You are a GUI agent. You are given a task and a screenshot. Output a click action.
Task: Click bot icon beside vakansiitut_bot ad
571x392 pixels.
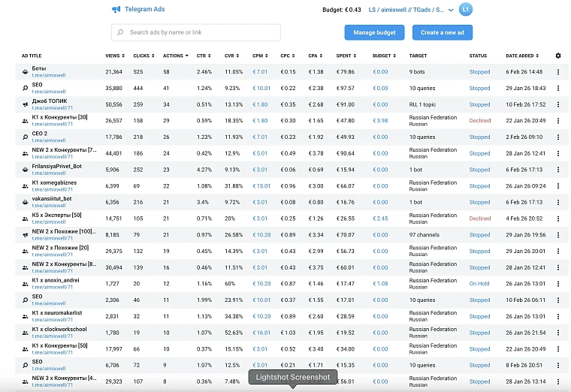coord(25,202)
